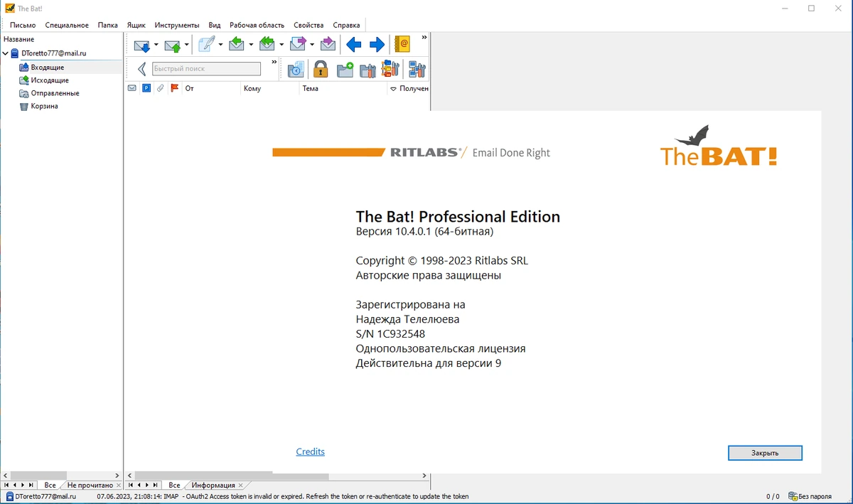Close the Информация tab
Viewport: 853px width, 504px height.
(x=241, y=486)
